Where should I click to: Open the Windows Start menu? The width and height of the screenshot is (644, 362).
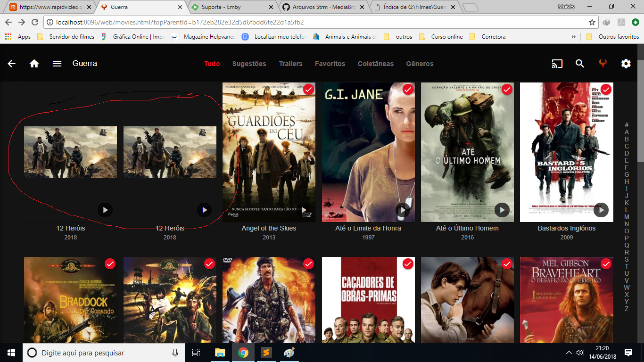coord(11,353)
